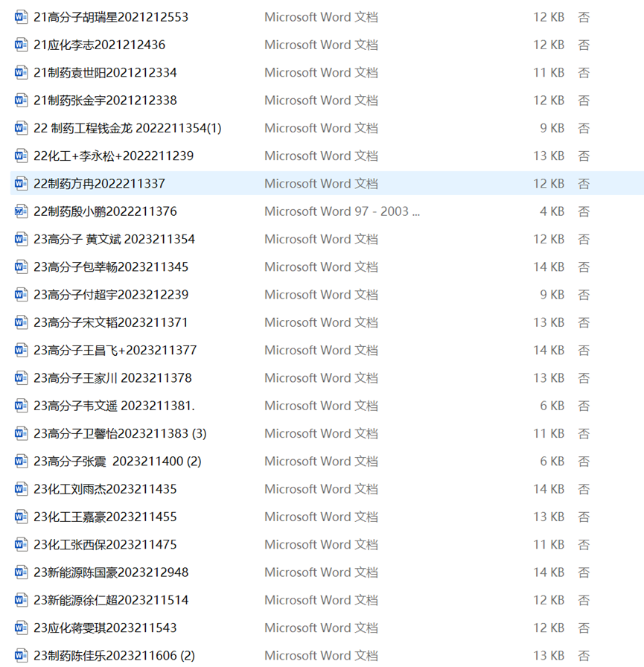Click file name 23新能源陈国豪2023212948
This screenshot has width=644, height=667.
point(111,572)
